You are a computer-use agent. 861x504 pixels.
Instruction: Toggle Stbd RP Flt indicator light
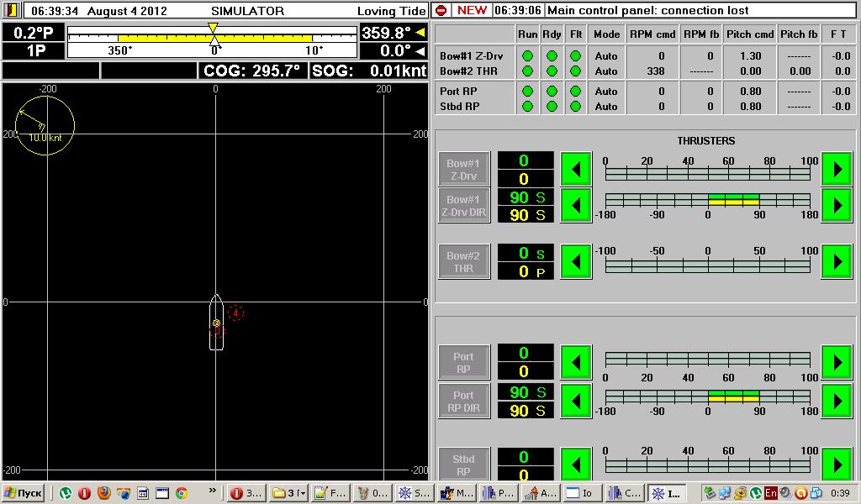(x=575, y=107)
